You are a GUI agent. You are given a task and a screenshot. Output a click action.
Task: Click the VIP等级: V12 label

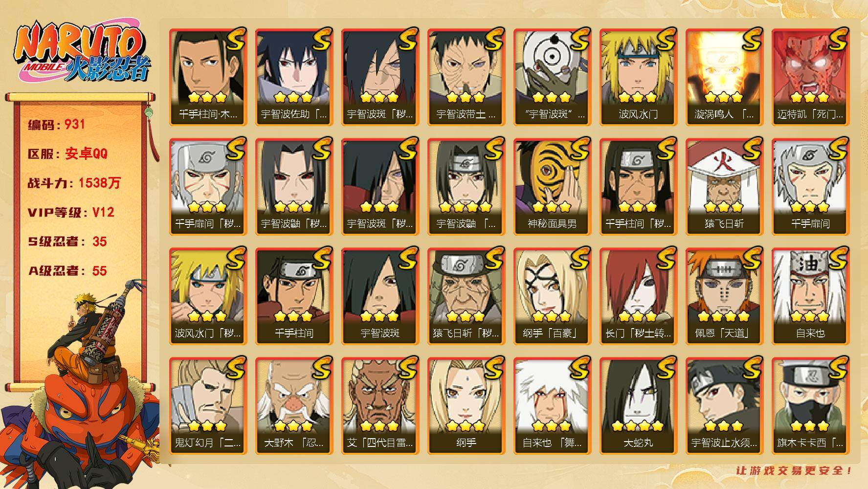71,212
